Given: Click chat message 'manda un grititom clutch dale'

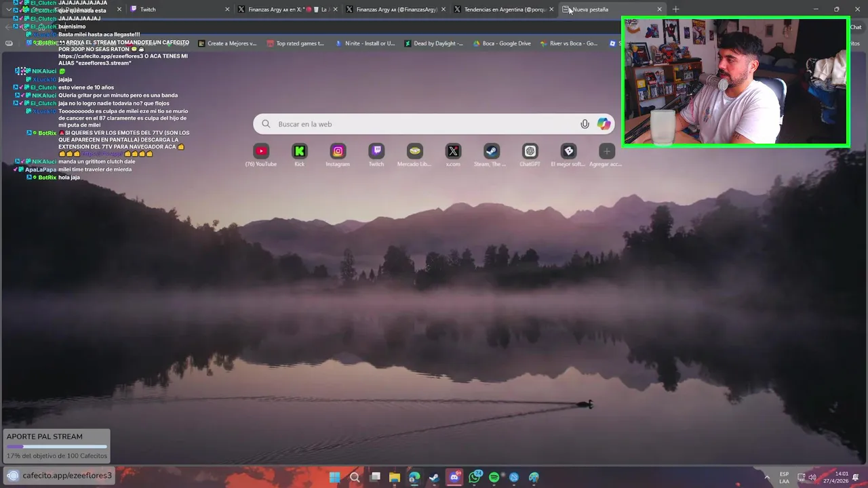Looking at the screenshot, I should click(97, 161).
